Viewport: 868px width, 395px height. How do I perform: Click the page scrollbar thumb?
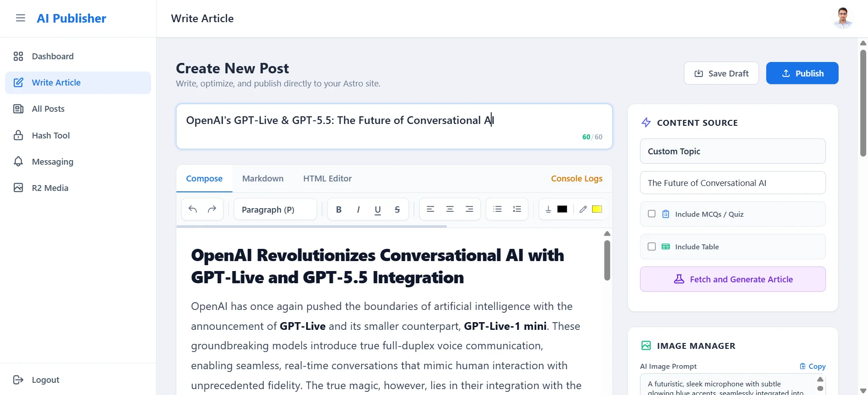point(863,103)
